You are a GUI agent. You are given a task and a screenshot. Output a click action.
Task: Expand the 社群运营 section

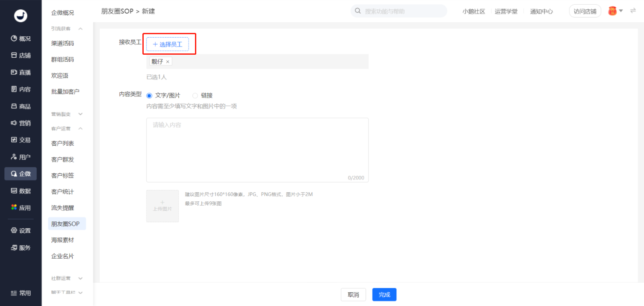click(80, 278)
